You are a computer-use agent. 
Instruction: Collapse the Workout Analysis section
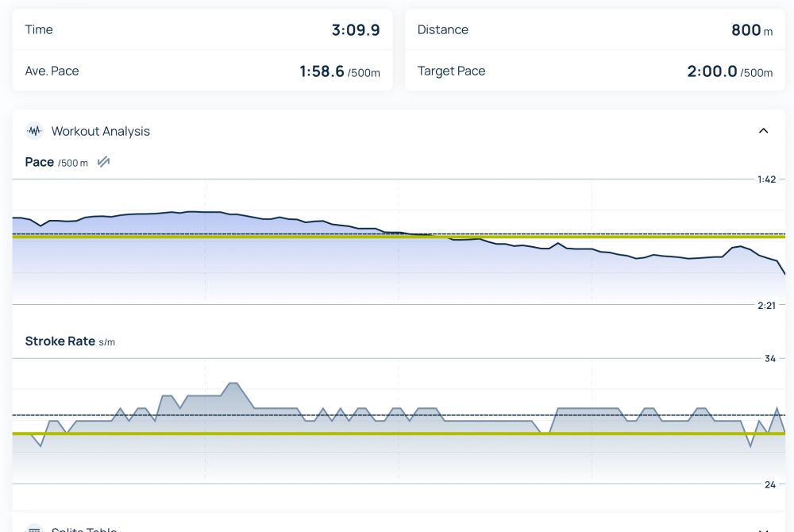coord(763,131)
